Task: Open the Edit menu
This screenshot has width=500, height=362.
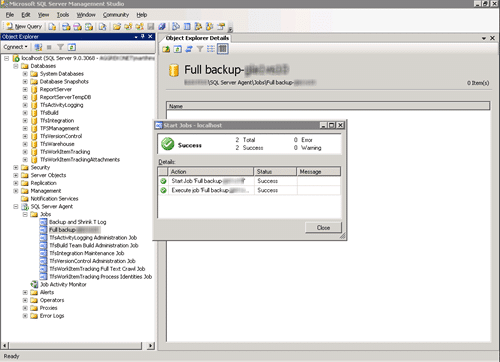Action: (26, 15)
